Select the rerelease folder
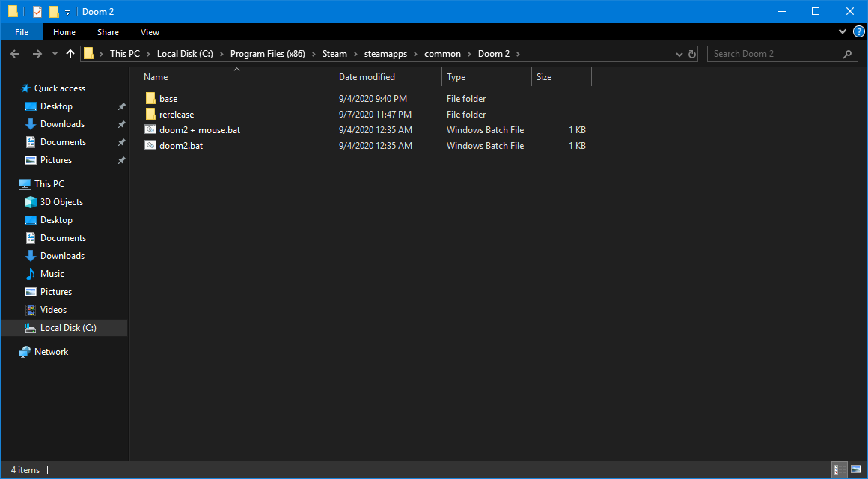868x479 pixels. (x=176, y=114)
